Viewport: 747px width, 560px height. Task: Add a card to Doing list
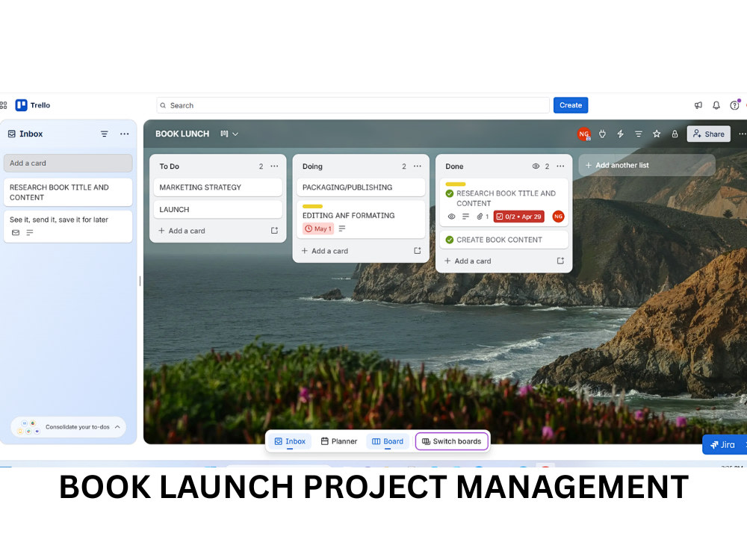pyautogui.click(x=325, y=250)
